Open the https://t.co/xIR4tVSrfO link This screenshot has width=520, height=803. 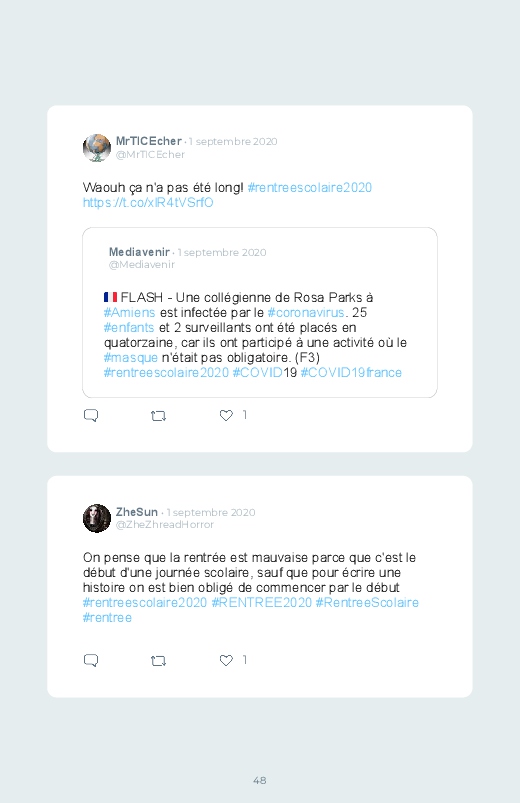click(x=148, y=203)
